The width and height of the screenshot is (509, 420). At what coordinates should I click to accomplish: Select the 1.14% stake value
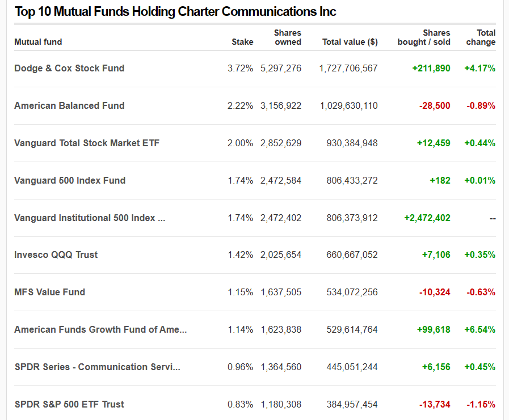click(240, 329)
